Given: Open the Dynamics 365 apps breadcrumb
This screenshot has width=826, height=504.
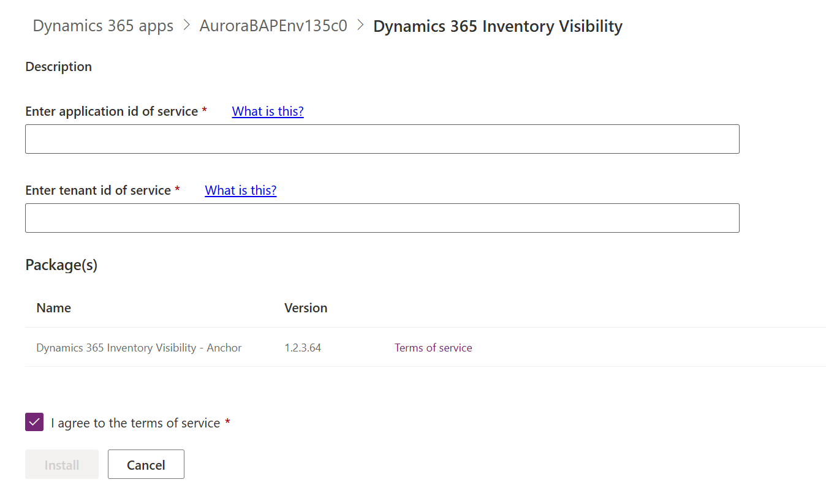Looking at the screenshot, I should point(103,26).
